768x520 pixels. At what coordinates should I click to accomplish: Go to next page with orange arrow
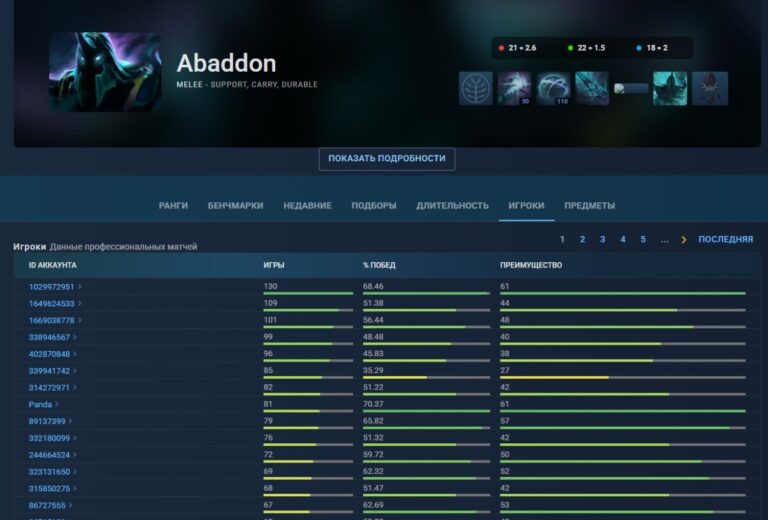click(x=684, y=239)
